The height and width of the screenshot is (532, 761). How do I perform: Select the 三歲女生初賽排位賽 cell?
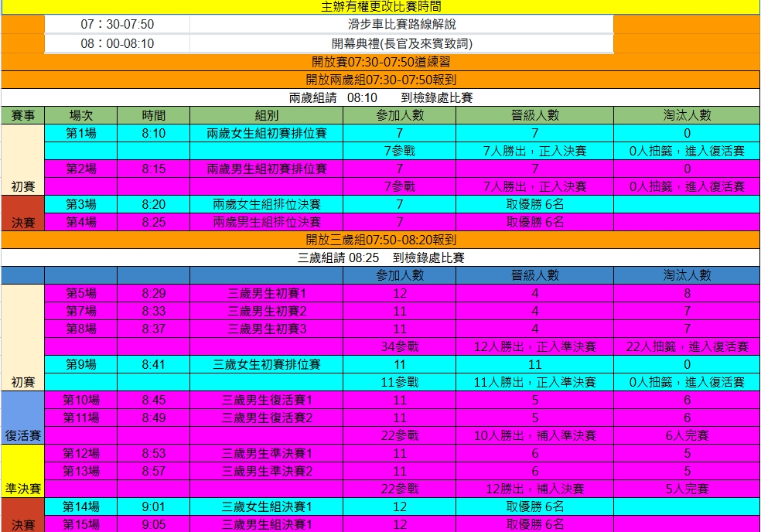point(267,364)
